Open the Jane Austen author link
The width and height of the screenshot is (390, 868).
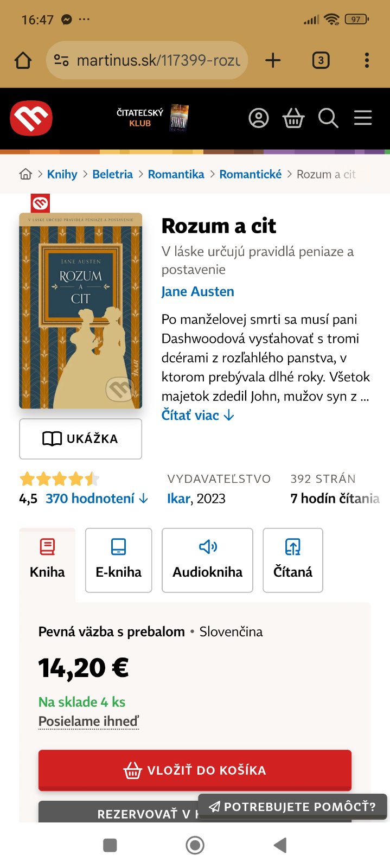198,291
